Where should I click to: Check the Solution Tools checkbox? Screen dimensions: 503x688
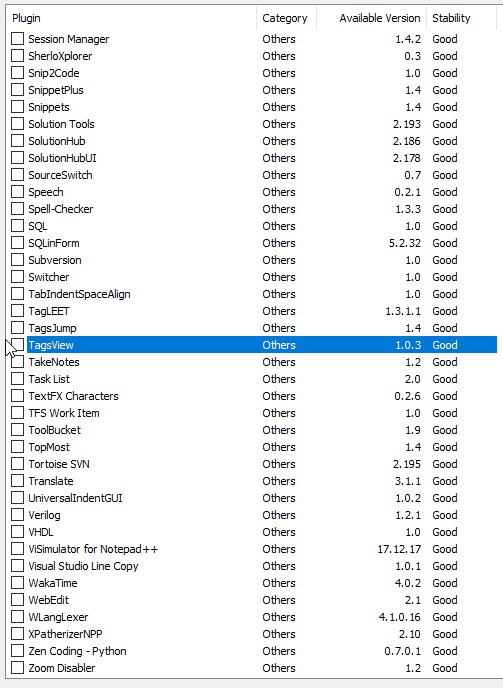[18, 124]
